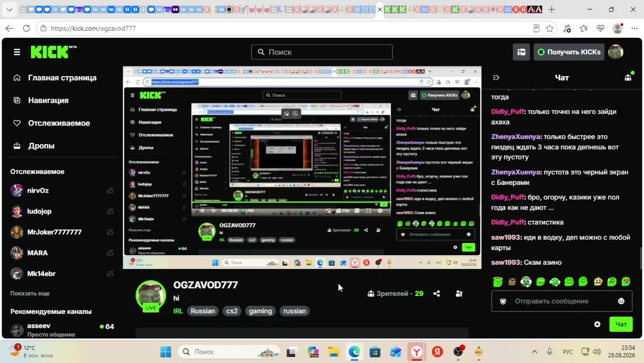This screenshot has height=363, width=644.
Task: Open Дропы in sidebar
Action: pyautogui.click(x=41, y=146)
